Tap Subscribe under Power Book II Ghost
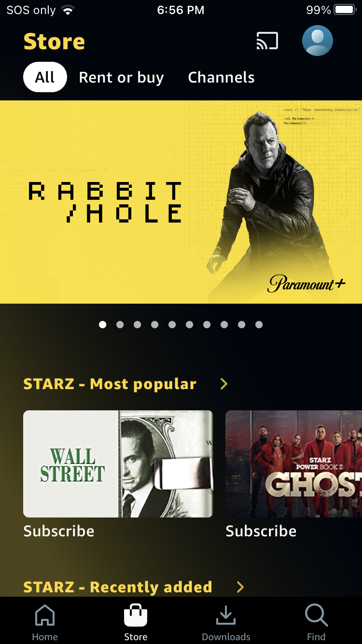The height and width of the screenshot is (644, 362). click(x=261, y=531)
